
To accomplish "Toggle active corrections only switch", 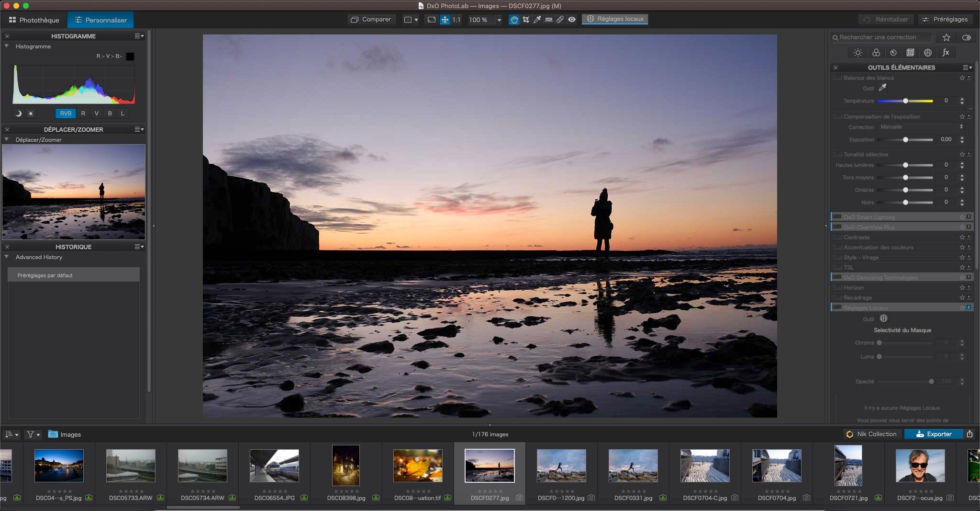I will tap(967, 37).
